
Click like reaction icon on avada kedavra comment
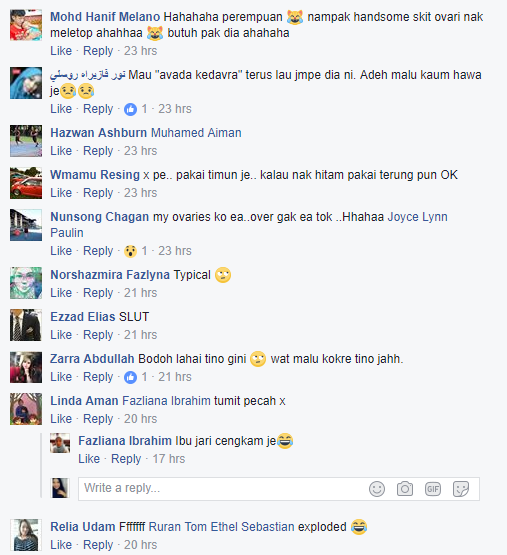click(x=130, y=109)
